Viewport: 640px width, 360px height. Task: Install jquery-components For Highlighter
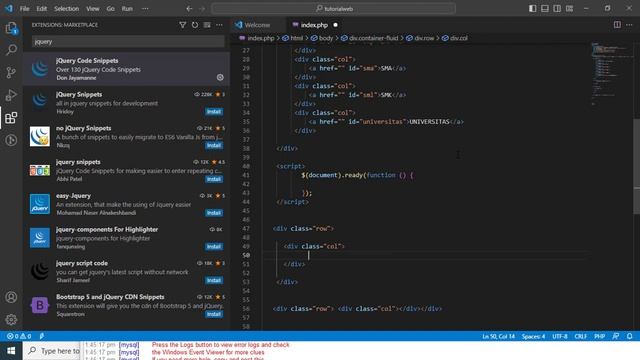[214, 247]
